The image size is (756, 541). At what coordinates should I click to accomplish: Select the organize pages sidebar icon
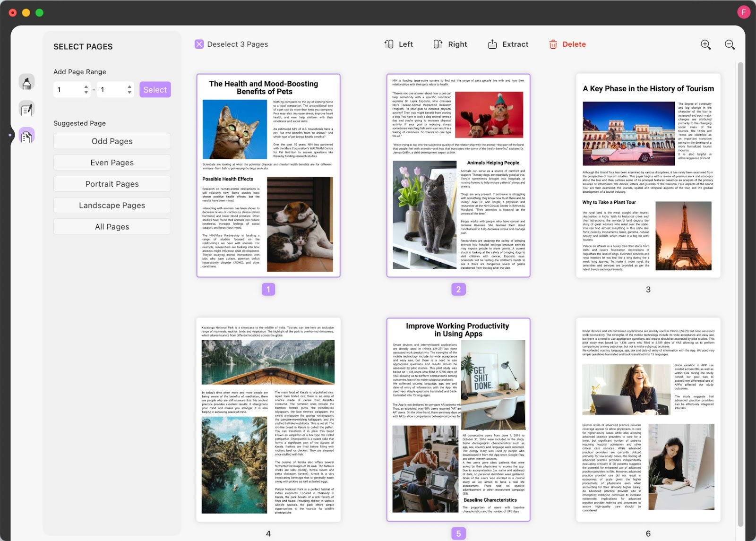coord(27,136)
